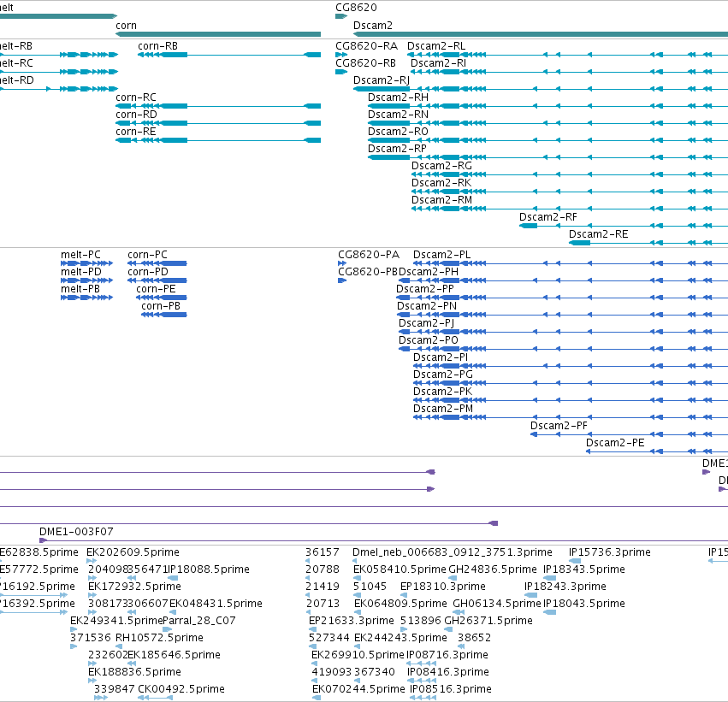The width and height of the screenshot is (728, 702).
Task: Click the CG8620 gene label
Action: point(356,8)
